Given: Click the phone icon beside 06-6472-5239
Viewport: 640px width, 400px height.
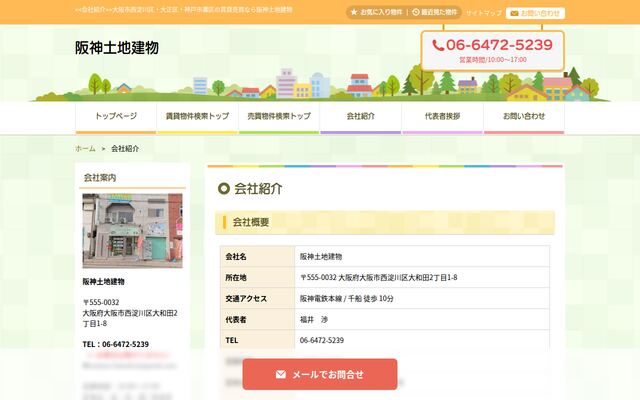Looking at the screenshot, I should (x=438, y=45).
